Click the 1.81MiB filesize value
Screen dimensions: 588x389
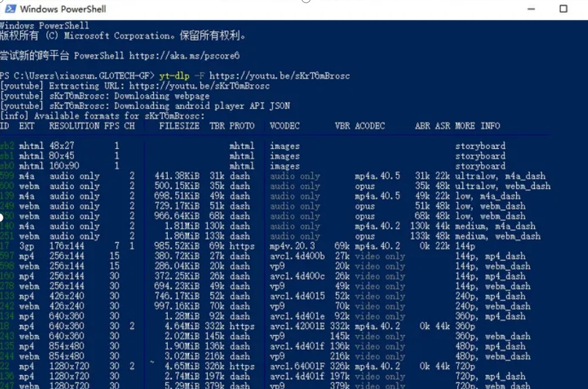[x=182, y=226]
